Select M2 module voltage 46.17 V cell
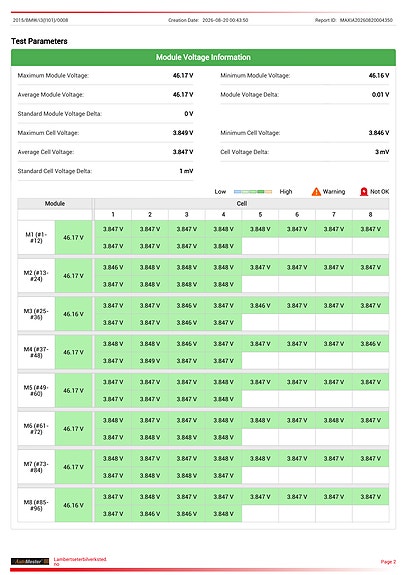 coord(73,276)
